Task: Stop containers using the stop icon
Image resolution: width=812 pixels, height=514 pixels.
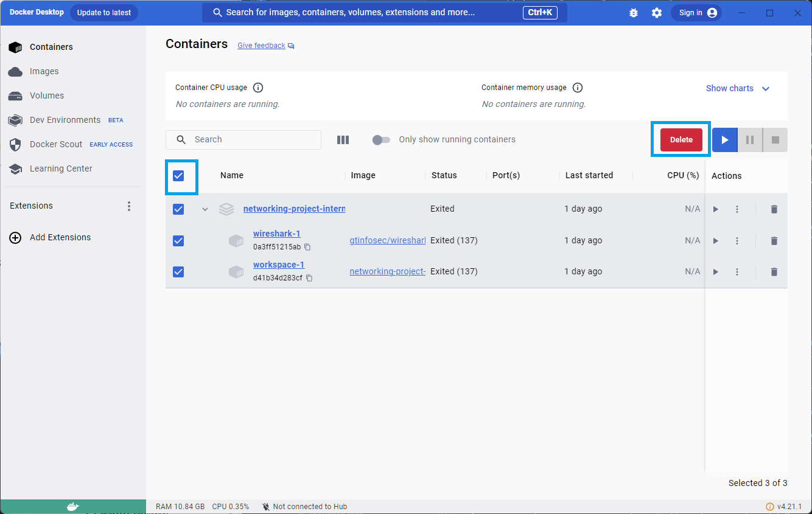Action: (775, 139)
